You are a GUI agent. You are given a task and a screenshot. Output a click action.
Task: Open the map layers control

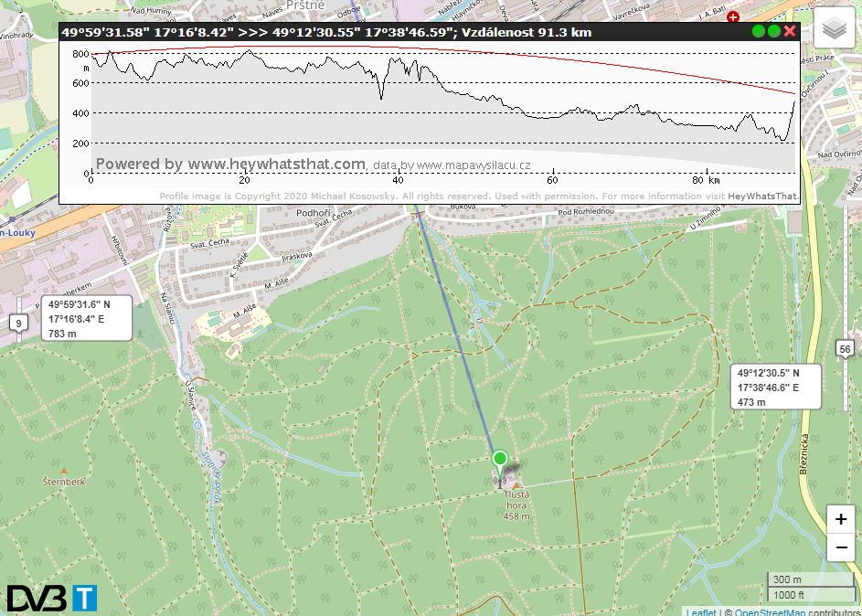[835, 29]
